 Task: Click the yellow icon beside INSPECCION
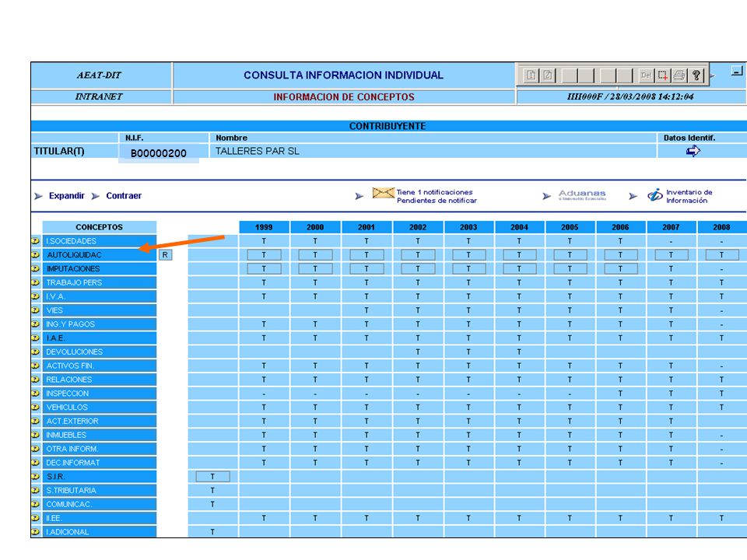tap(35, 394)
